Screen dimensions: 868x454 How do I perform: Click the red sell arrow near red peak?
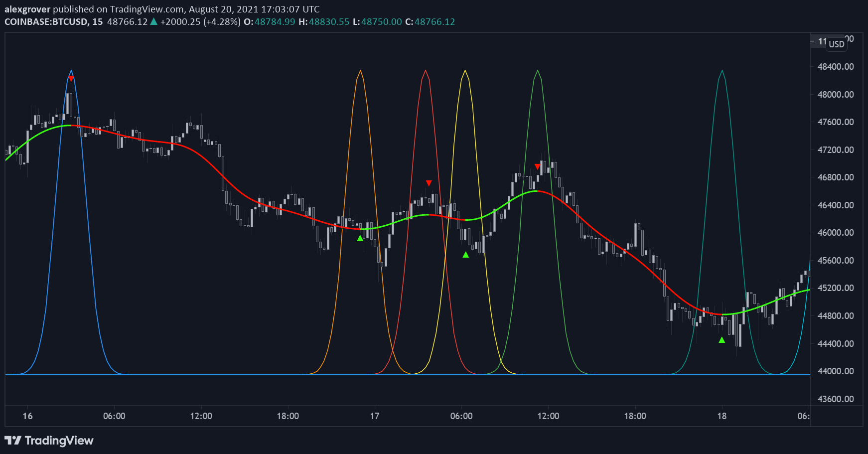[429, 183]
